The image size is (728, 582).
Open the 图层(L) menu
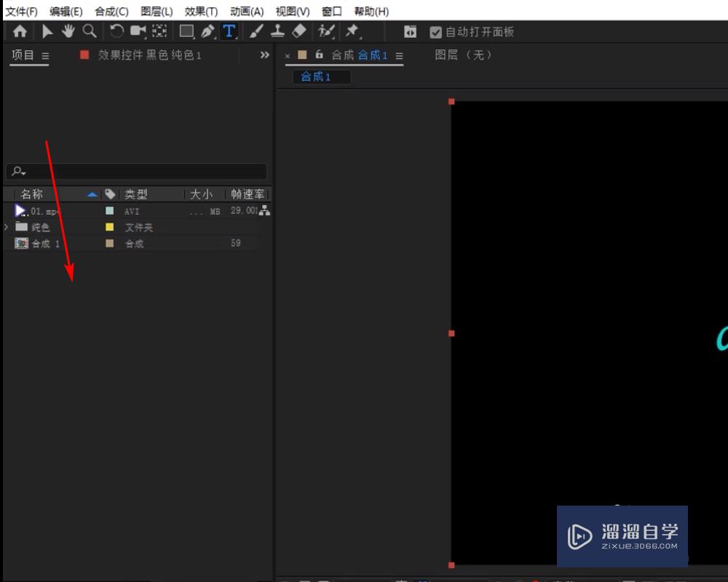pyautogui.click(x=157, y=11)
